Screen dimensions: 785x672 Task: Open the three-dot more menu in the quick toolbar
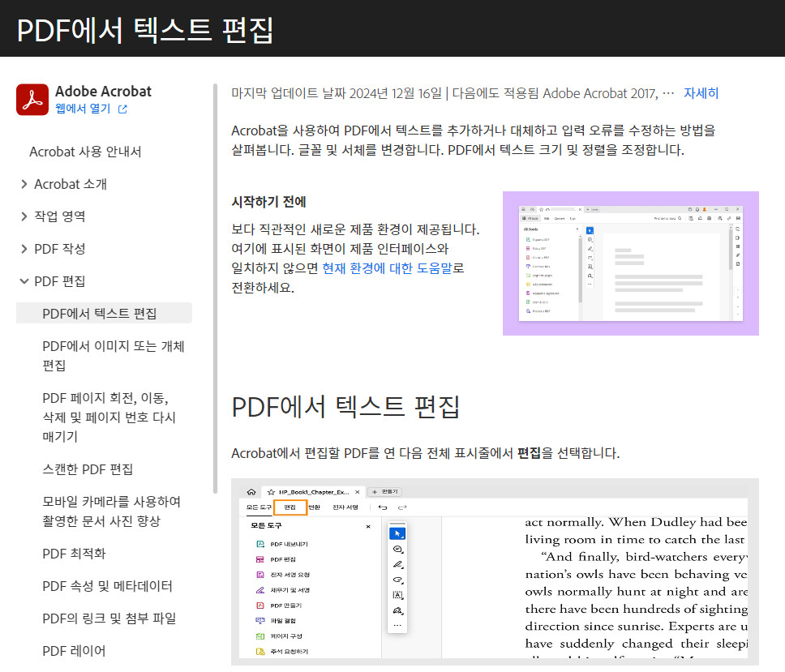tap(397, 626)
